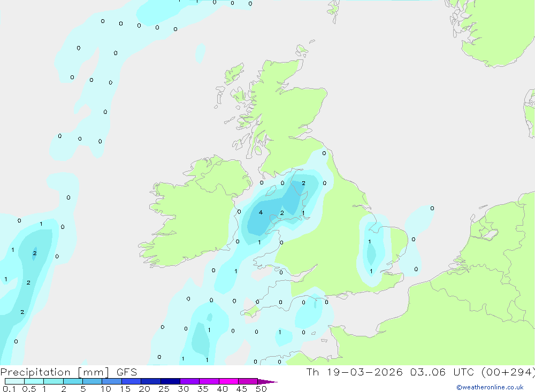
Task: Click the 'GFS' model label
Action: point(127,372)
